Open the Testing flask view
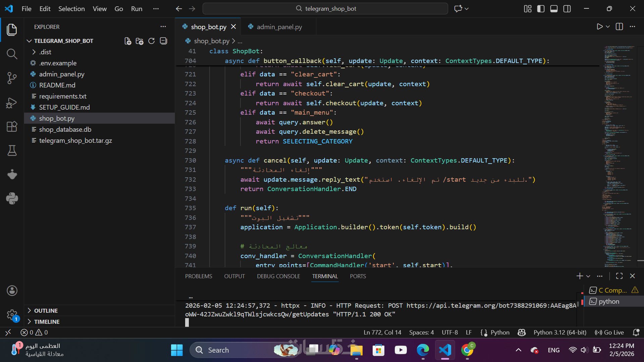Viewport: 644px width, 362px height. pos(12,151)
